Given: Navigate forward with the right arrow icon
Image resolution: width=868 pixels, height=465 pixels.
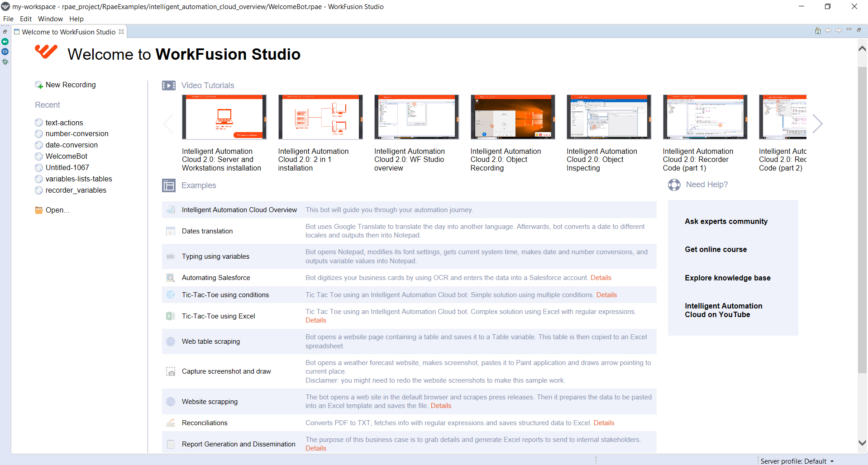Looking at the screenshot, I should [x=839, y=31].
